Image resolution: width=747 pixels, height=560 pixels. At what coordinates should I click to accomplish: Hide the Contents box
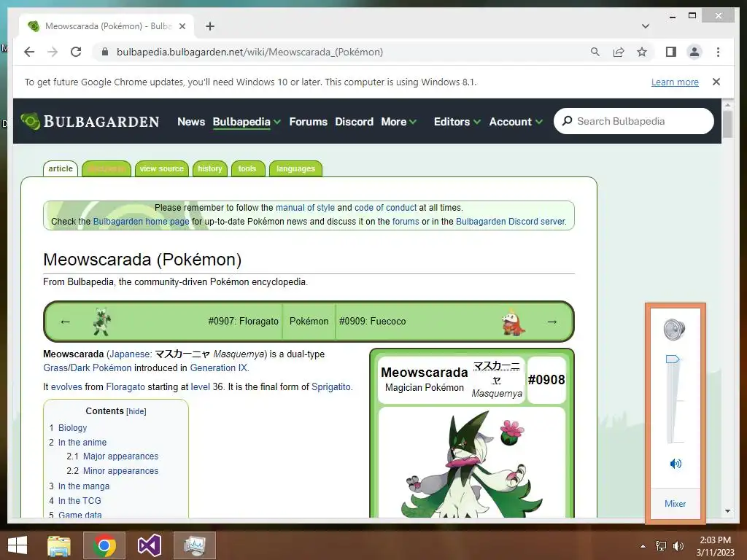(x=136, y=411)
